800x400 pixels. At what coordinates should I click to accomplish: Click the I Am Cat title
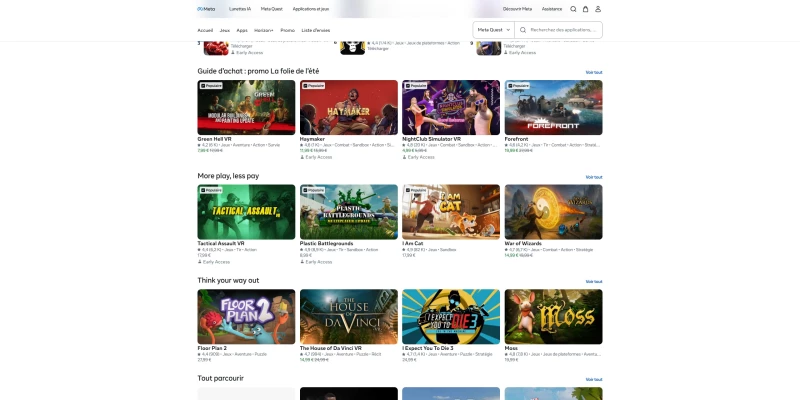(413, 243)
